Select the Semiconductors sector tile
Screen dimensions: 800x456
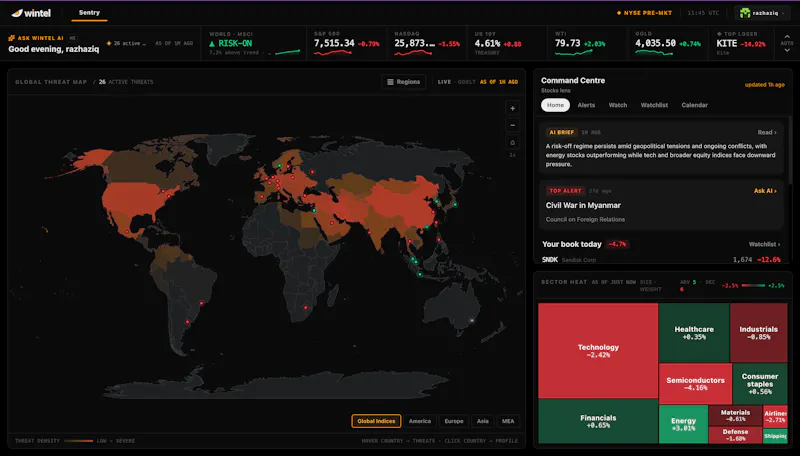695,384
